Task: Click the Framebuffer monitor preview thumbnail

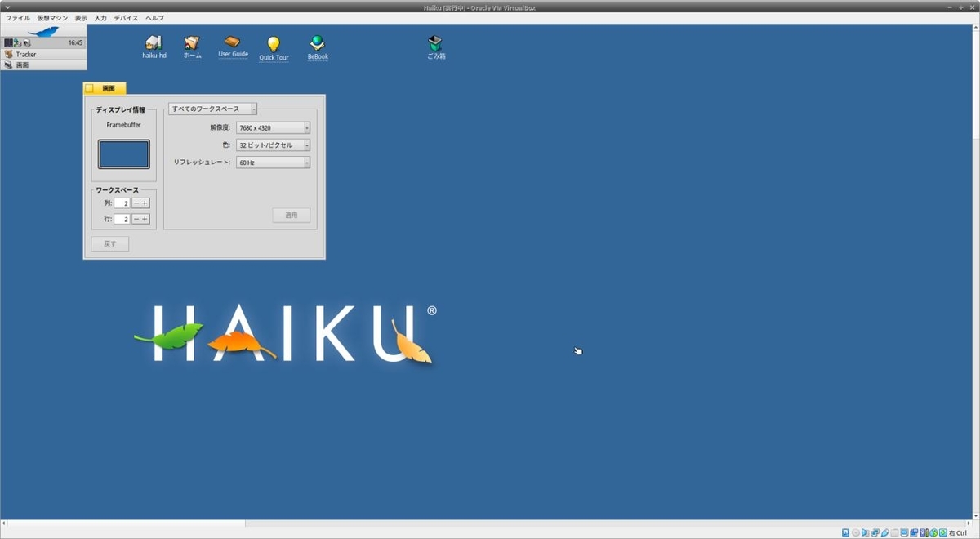Action: click(x=123, y=154)
